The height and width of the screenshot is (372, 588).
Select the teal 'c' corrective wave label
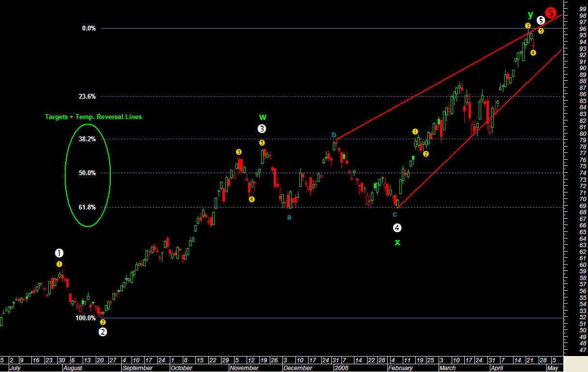[395, 214]
